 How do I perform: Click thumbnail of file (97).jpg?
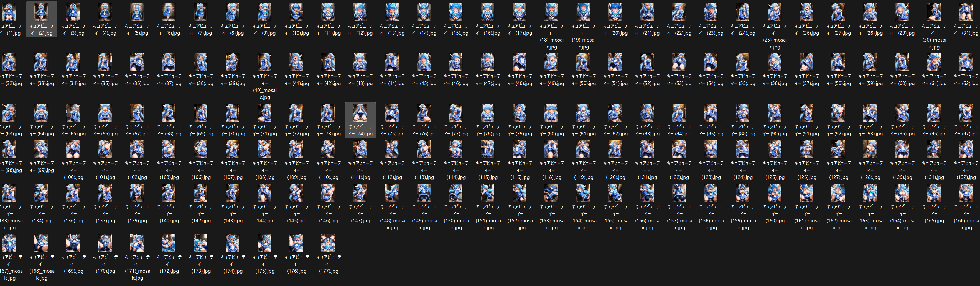[x=966, y=112]
